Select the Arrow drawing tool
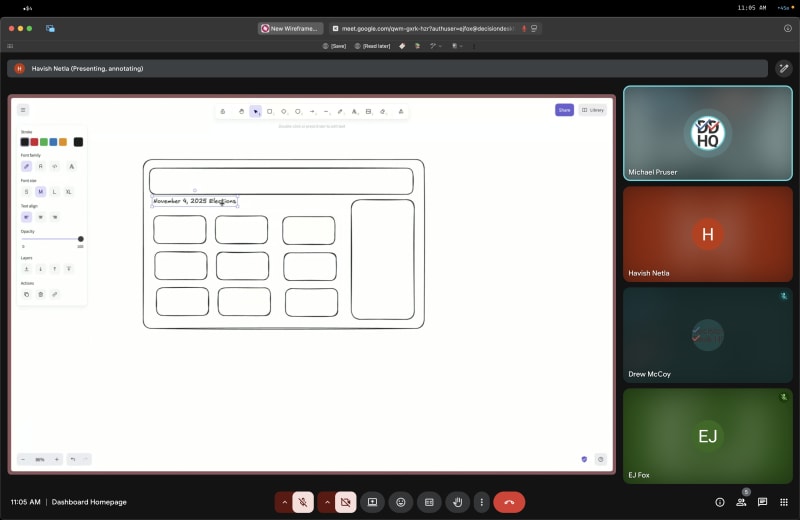 coord(312,111)
